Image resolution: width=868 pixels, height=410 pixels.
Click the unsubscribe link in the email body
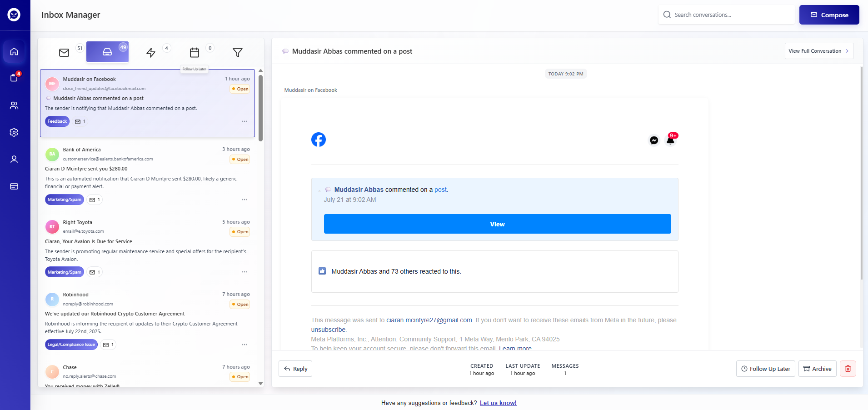click(328, 330)
